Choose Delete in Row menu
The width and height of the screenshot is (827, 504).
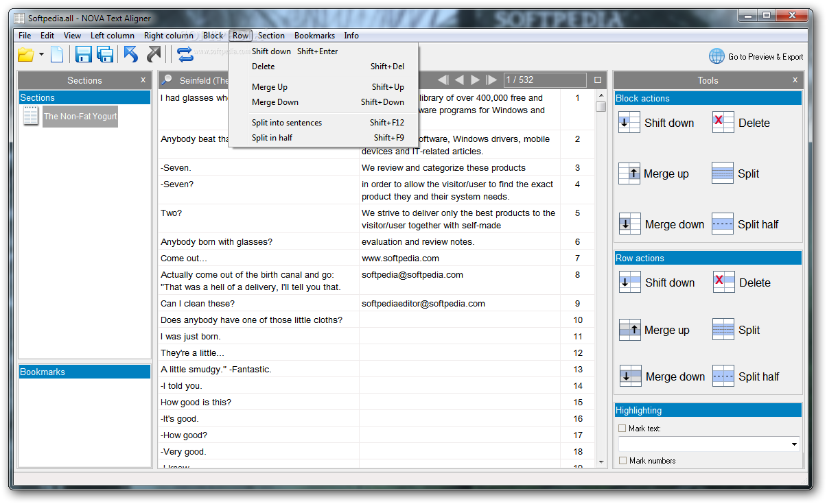[x=323, y=67]
